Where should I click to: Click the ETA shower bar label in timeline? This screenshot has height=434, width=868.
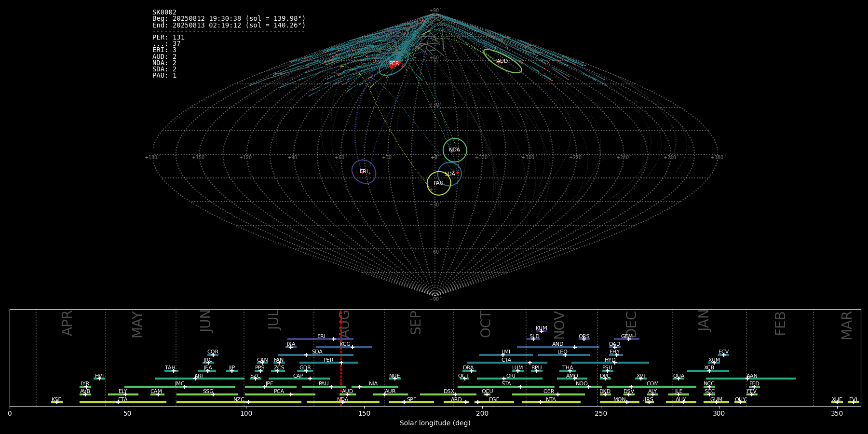(123, 400)
